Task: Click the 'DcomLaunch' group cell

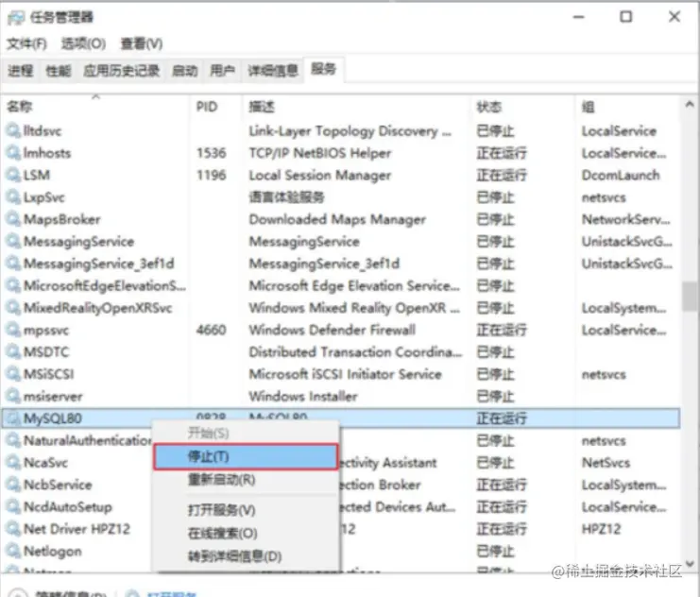Action: coord(621,175)
